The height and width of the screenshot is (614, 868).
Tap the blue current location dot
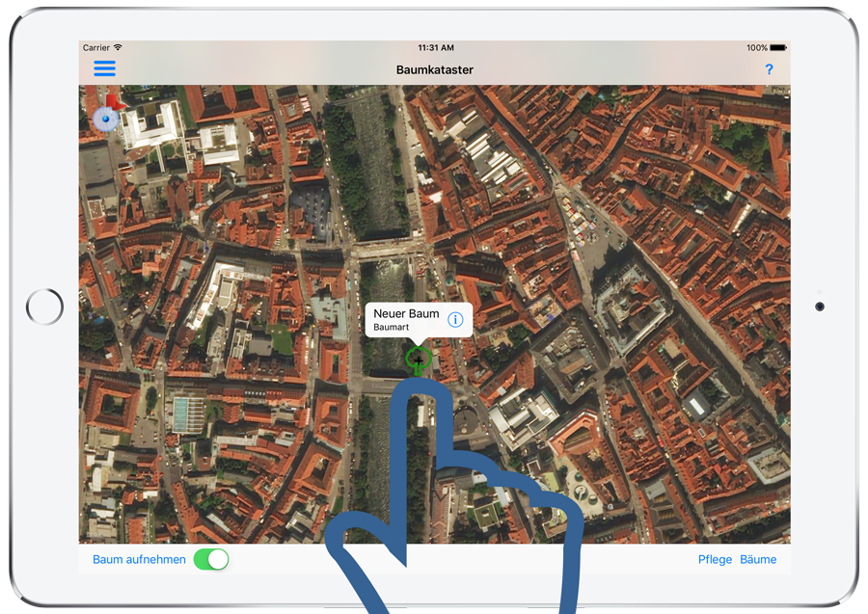[x=105, y=119]
